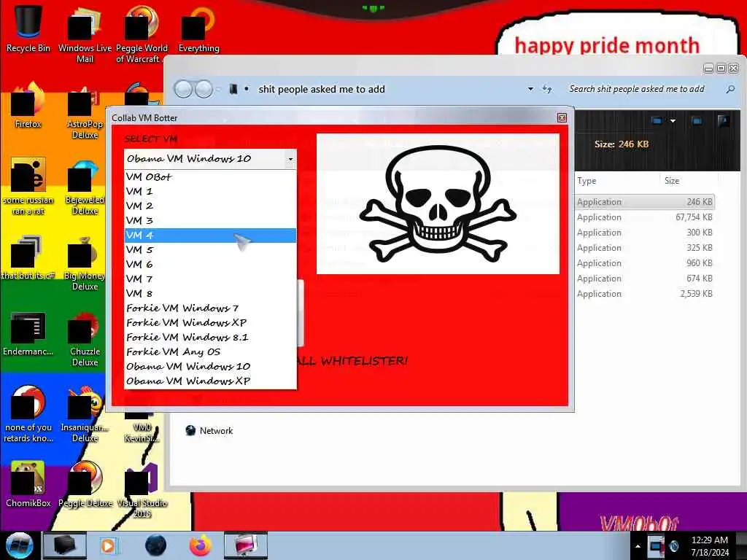Select the 960 KB Application row
Image resolution: width=747 pixels, height=560 pixels.
pos(645,262)
